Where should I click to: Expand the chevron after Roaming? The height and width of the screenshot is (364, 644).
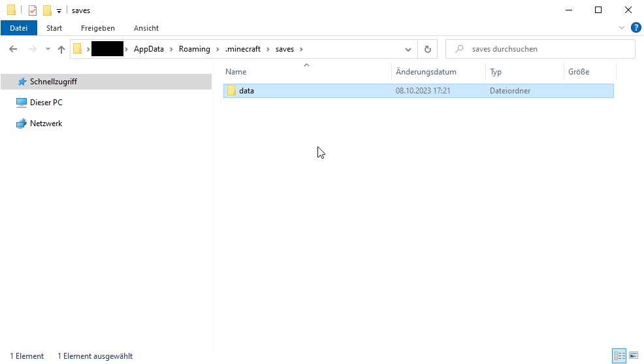pos(217,49)
